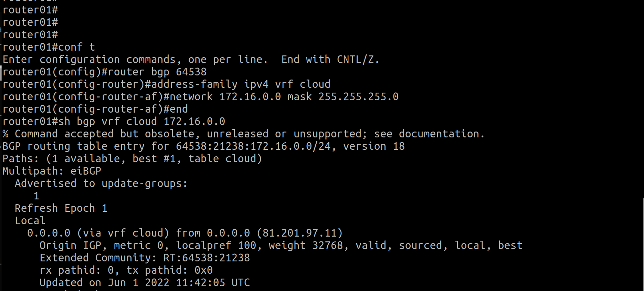The image size is (644, 291).
Task: Click the 'address-family ipv4 vrf cloud' command
Action: [x=241, y=84]
